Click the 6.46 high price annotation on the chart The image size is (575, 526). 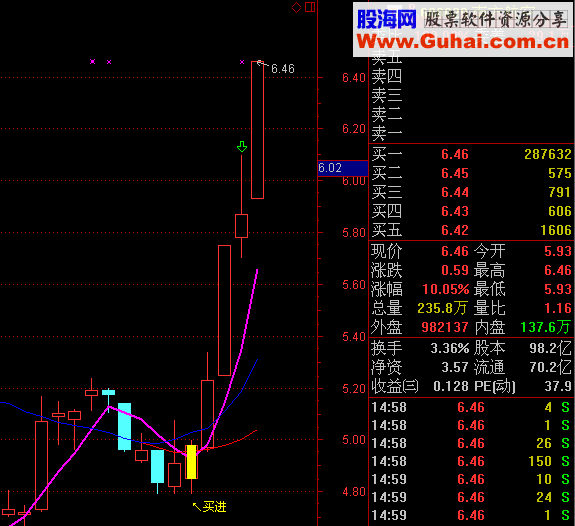(283, 69)
